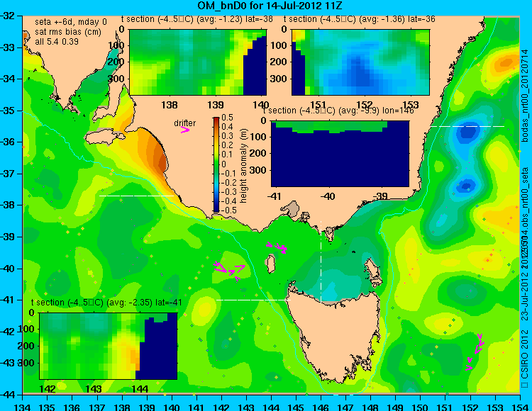Open the lat=-36 temperature section plot
The height and width of the screenshot is (411, 532).
[360, 62]
